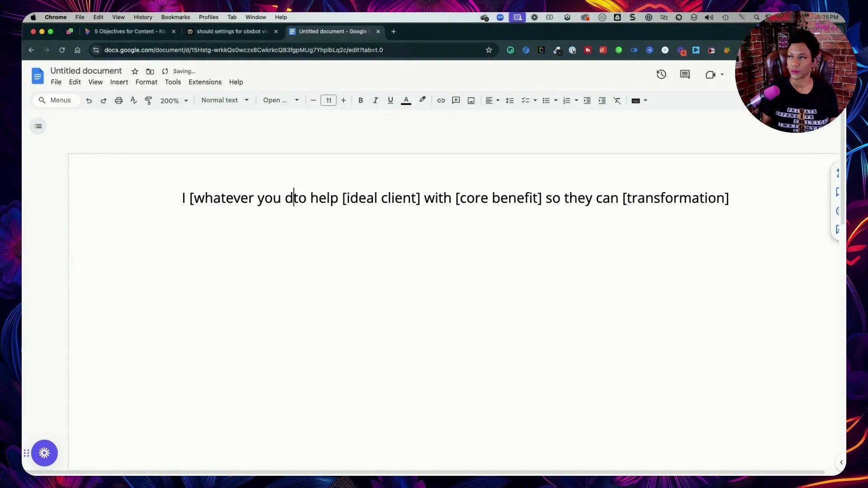Click the font size input field
Viewport: 868px width, 488px height.
click(x=329, y=100)
